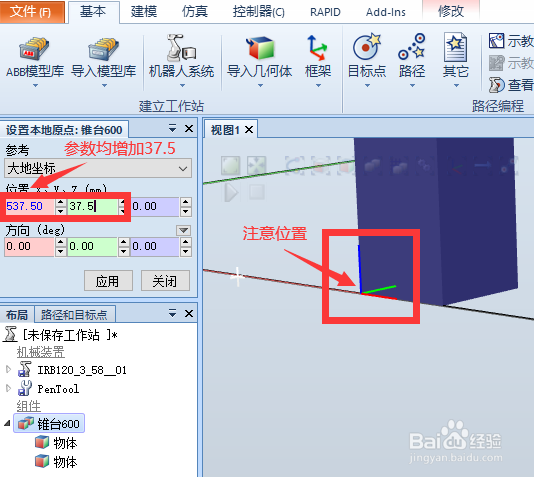Click the 导入几何体 import geometry cube icon
Image resolution: width=534 pixels, height=477 pixels.
pyautogui.click(x=261, y=48)
